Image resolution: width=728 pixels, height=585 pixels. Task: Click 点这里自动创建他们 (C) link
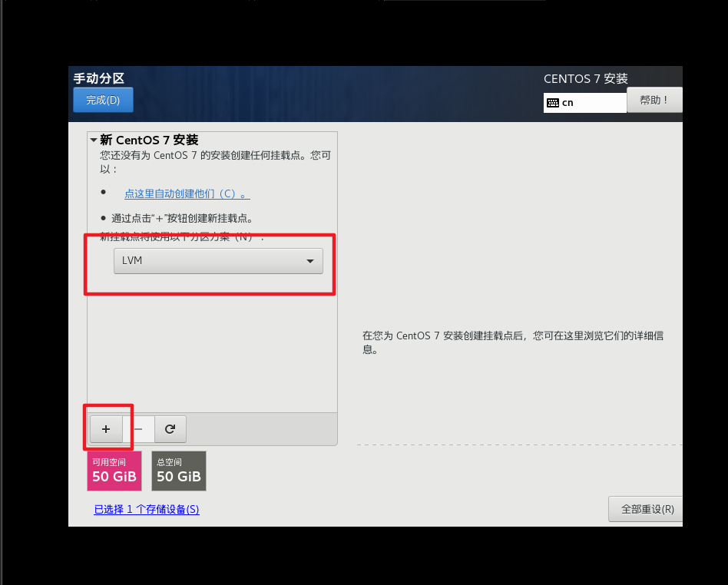coord(187,193)
